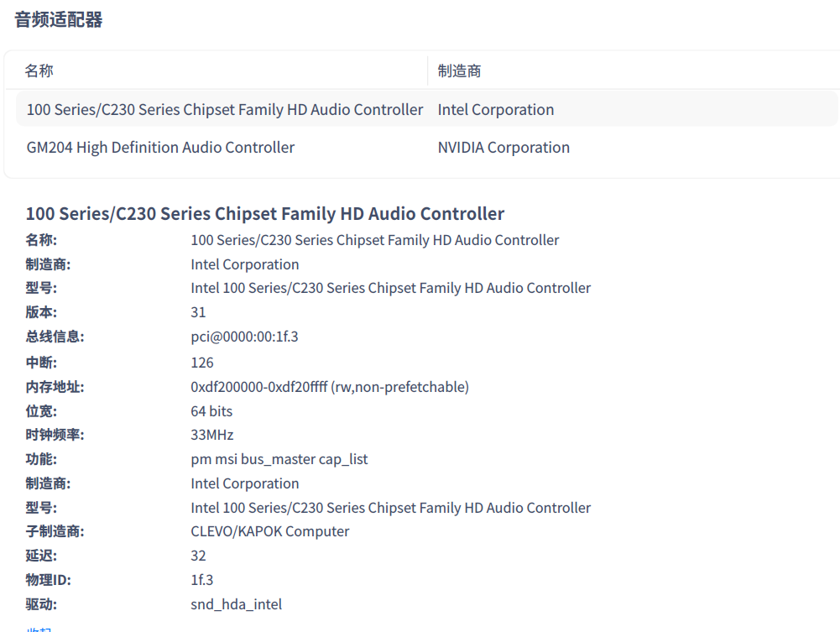
Task: Click the 收起 collapse link
Action: pos(39,628)
